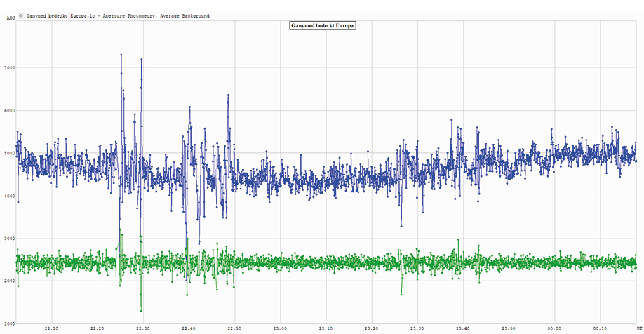The width and height of the screenshot is (644, 334).
Task: Click the 22:30 time axis label
Action: tap(142, 328)
